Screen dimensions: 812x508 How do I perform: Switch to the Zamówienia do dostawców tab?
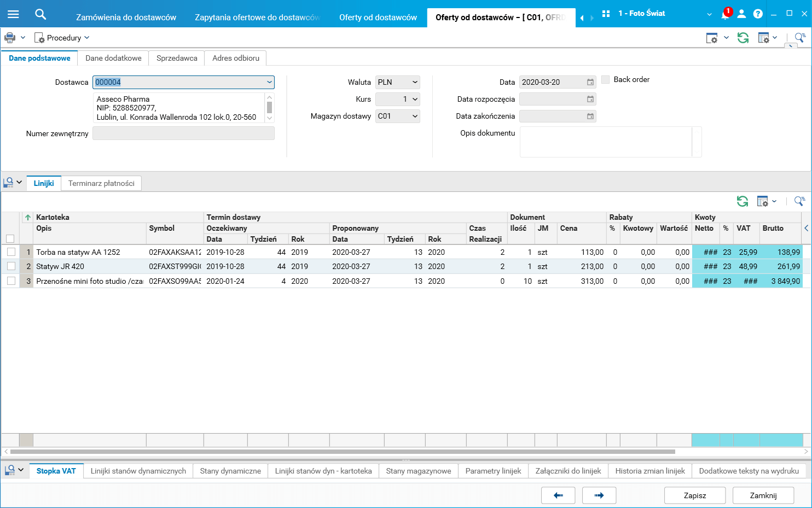pyautogui.click(x=126, y=17)
